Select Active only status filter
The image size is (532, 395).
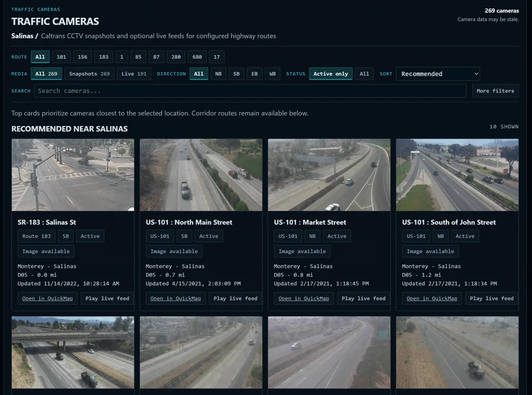tap(331, 74)
